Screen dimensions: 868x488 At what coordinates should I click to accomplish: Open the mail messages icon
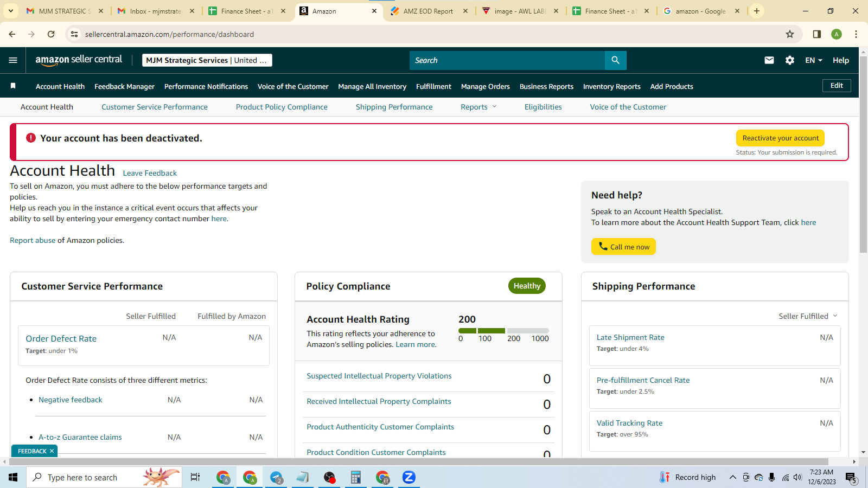click(x=769, y=60)
